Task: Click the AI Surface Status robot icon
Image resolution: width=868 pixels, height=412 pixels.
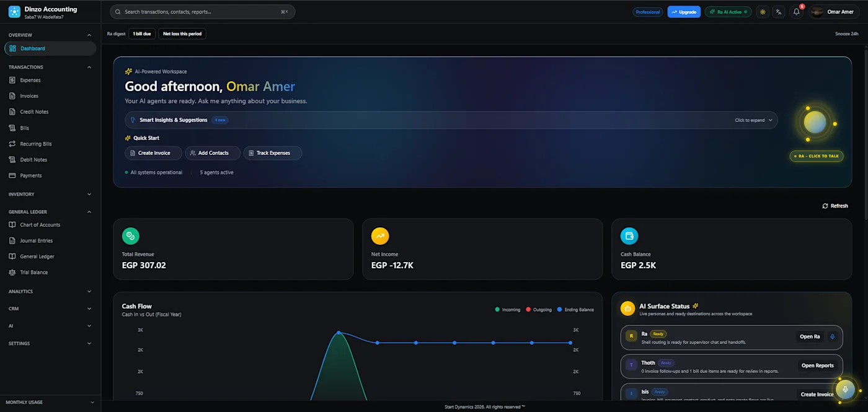Action: tap(628, 308)
